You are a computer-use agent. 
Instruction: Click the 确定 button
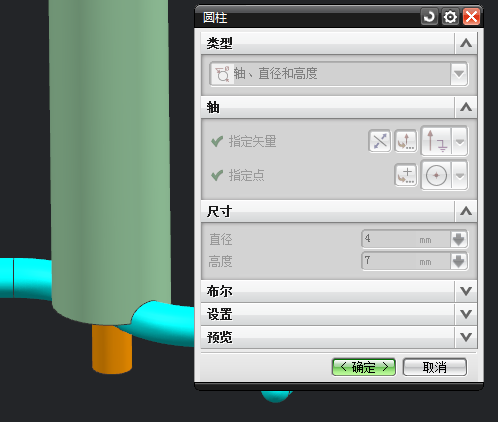pos(364,367)
